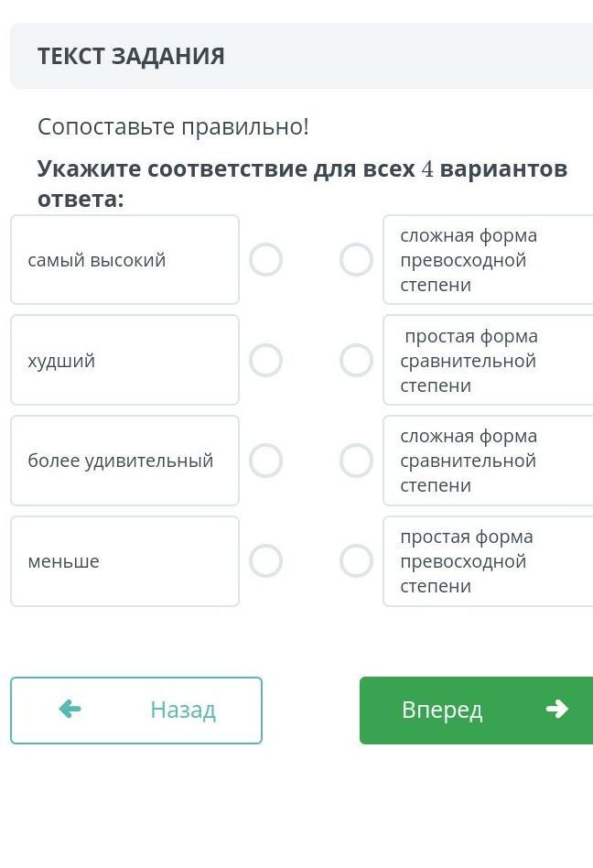Click the ТЕКСТ ЗАДАНИЯ header
This screenshot has width=593, height=868.
pos(131,56)
